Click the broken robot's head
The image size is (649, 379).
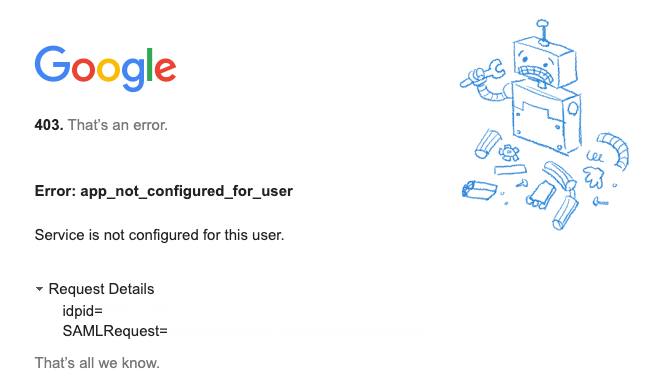pyautogui.click(x=545, y=61)
